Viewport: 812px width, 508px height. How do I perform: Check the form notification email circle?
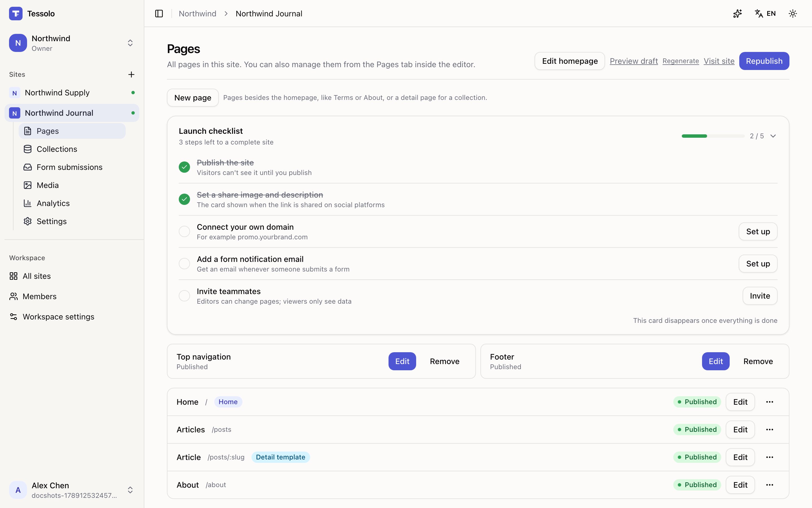(184, 264)
